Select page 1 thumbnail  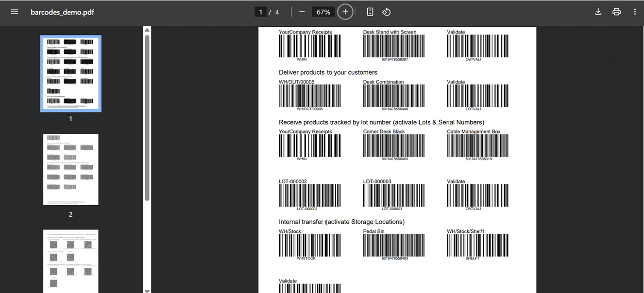[x=71, y=74]
